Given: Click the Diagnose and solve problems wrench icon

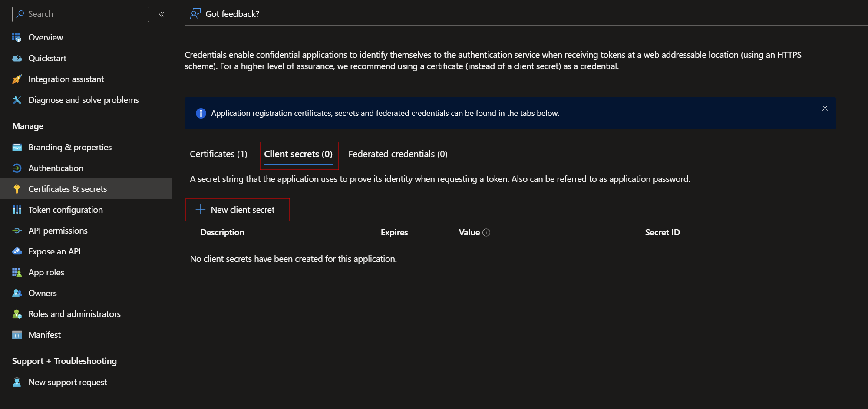Looking at the screenshot, I should (x=17, y=100).
